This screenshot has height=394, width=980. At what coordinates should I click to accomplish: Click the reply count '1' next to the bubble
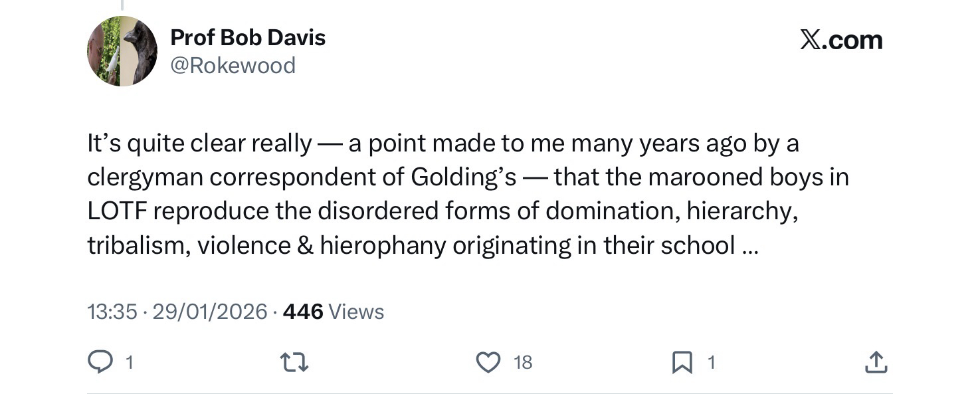pyautogui.click(x=130, y=362)
